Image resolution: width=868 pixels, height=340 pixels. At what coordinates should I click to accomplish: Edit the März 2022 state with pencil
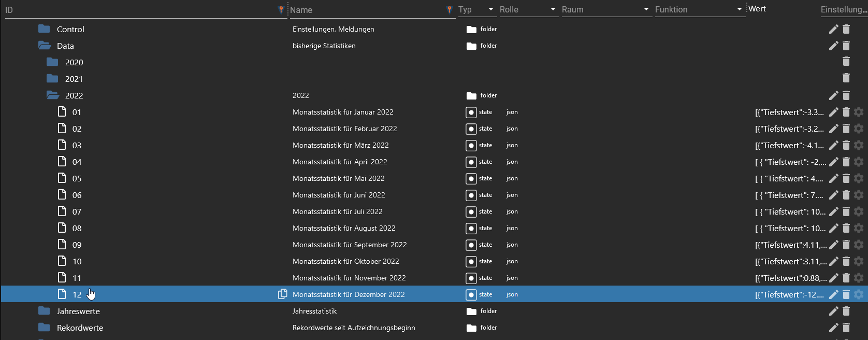coord(833,145)
